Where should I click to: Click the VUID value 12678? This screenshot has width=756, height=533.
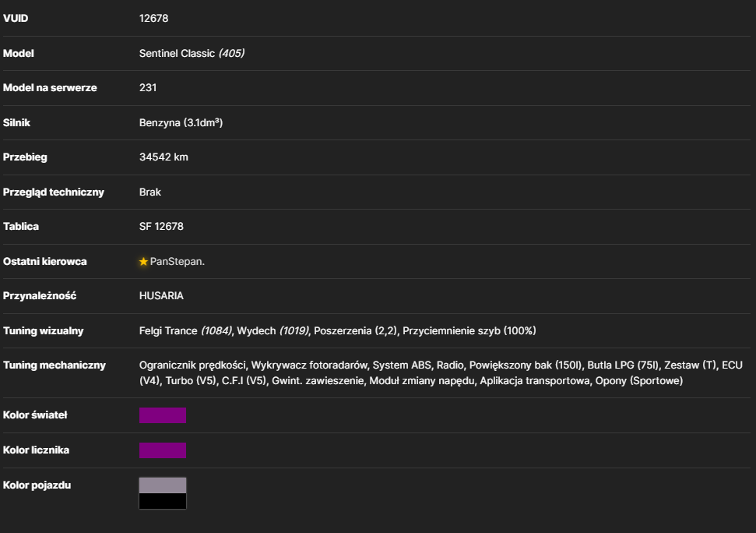pos(154,19)
